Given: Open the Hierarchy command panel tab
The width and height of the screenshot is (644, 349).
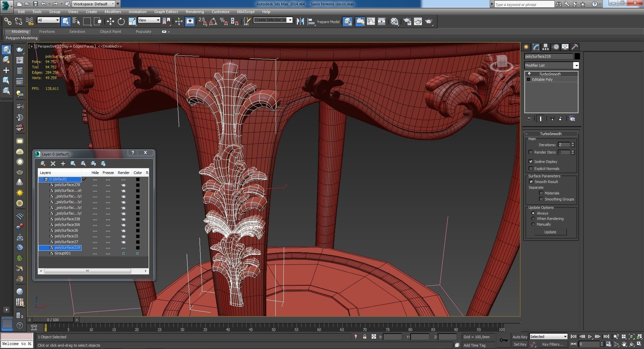Looking at the screenshot, I should pos(545,47).
